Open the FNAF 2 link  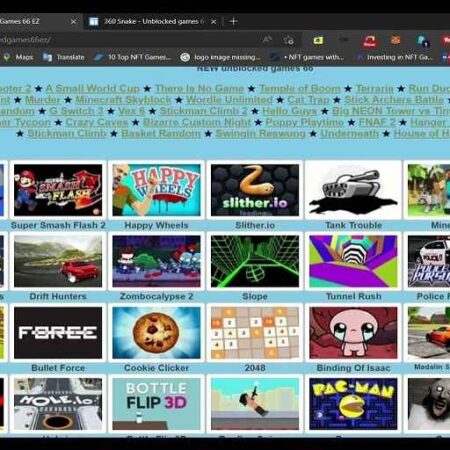377,122
